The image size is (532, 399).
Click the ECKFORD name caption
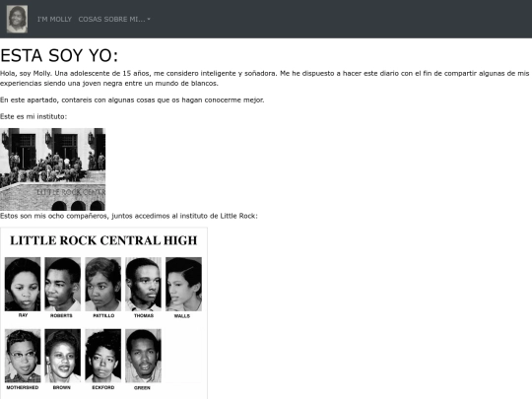(x=103, y=387)
